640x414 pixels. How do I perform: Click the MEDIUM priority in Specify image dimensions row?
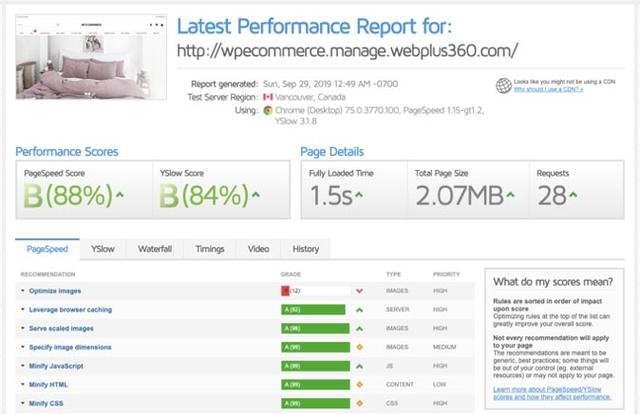(444, 347)
